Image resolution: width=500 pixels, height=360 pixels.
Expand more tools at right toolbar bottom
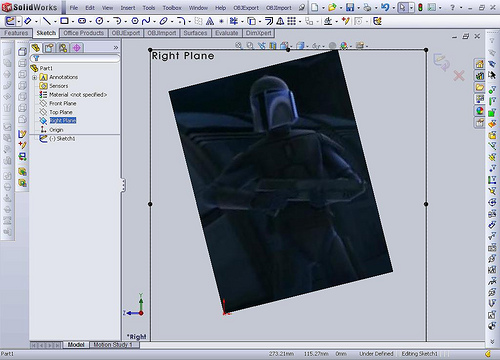click(492, 342)
